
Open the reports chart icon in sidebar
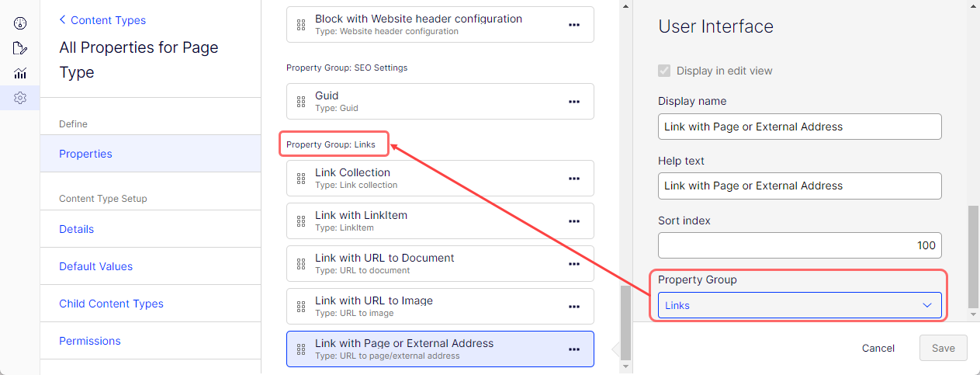(20, 73)
